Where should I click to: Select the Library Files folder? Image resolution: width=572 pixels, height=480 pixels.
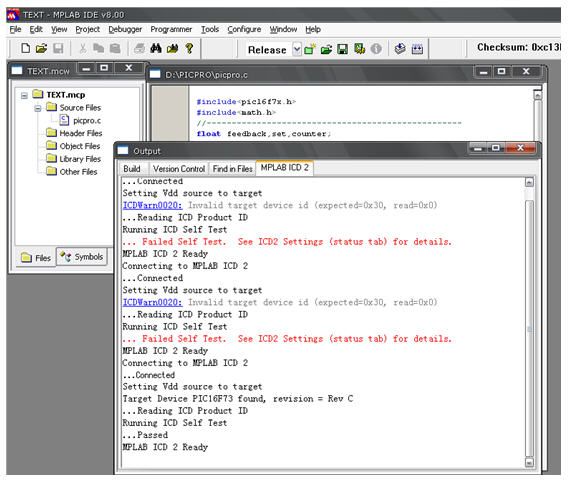click(80, 159)
